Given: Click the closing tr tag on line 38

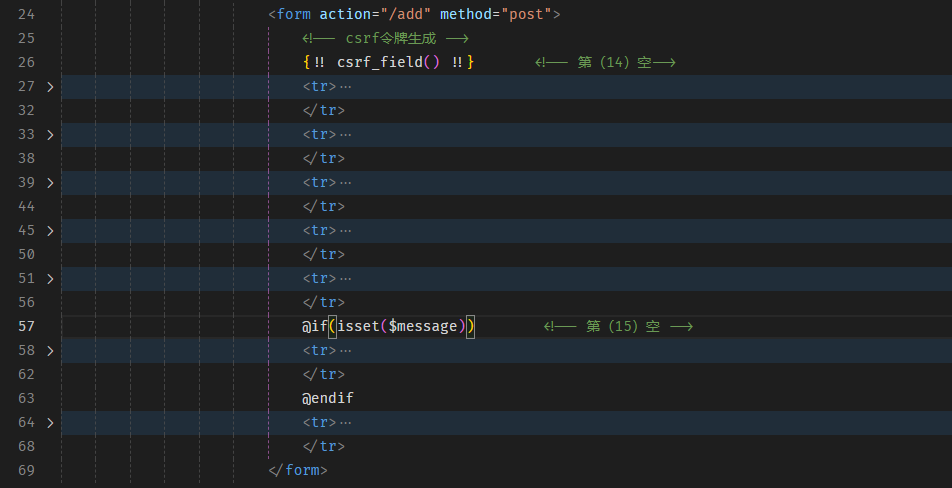Looking at the screenshot, I should (x=324, y=158).
